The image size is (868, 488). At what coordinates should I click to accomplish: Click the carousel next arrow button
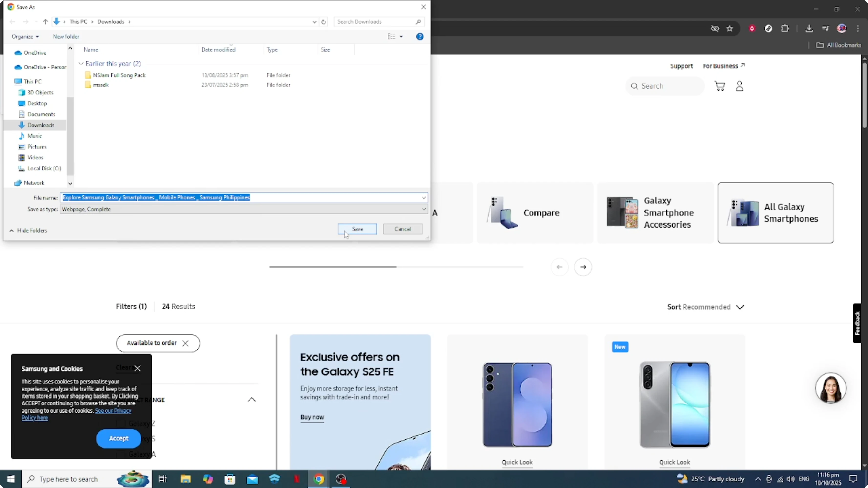(x=583, y=267)
